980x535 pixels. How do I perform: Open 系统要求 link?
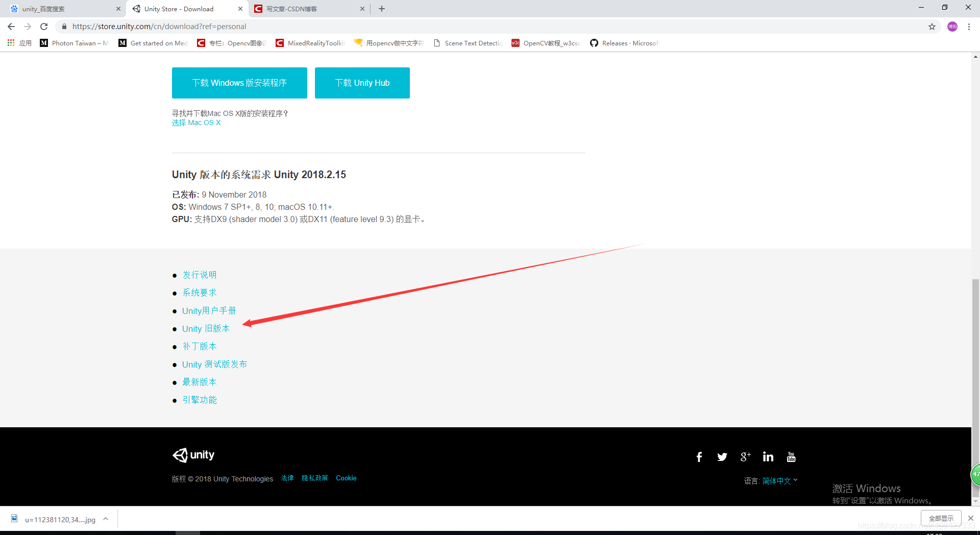tap(200, 293)
